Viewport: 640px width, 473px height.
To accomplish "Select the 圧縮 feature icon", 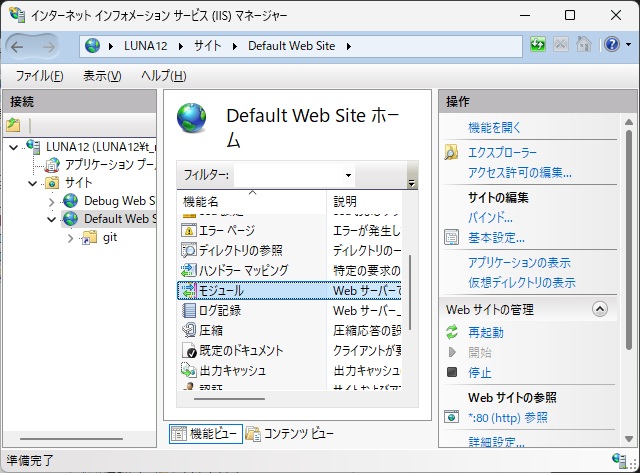I will [189, 330].
